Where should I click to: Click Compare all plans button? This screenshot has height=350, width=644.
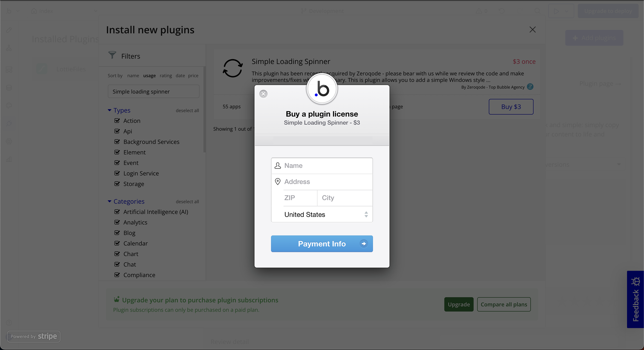[x=504, y=304]
